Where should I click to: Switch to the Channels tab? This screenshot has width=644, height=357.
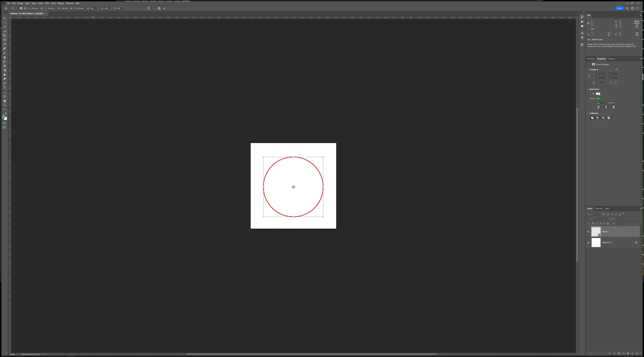(x=599, y=208)
